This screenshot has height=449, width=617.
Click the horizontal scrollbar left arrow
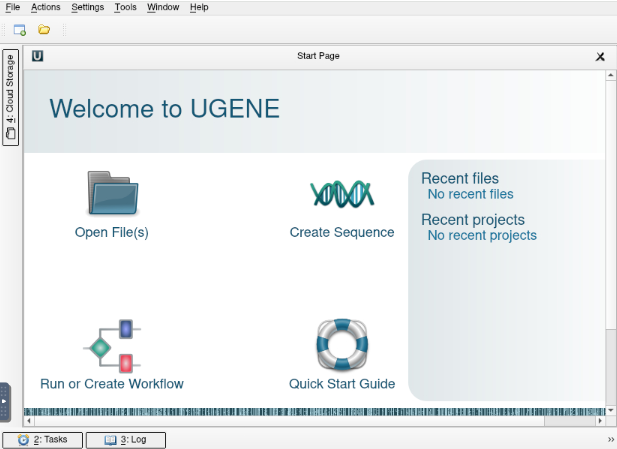[x=29, y=421]
